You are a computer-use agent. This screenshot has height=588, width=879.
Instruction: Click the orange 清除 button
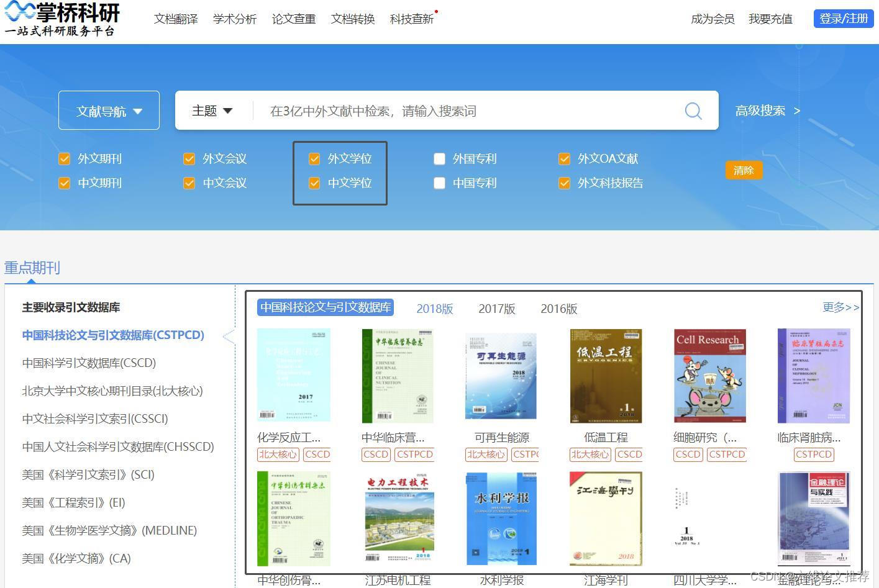pos(744,170)
